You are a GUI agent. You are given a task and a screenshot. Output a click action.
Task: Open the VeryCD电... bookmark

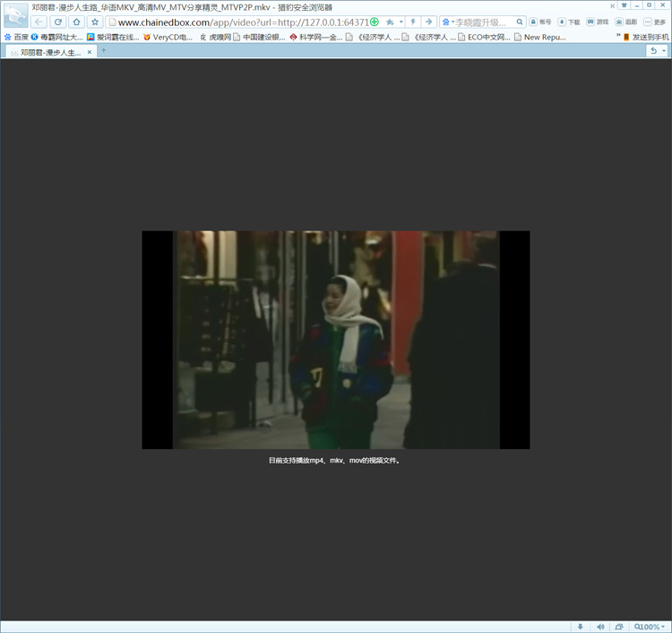pos(168,38)
